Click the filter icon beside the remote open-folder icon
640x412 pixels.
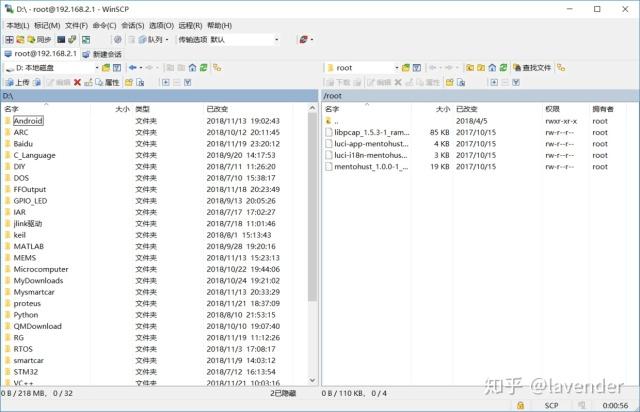point(417,68)
